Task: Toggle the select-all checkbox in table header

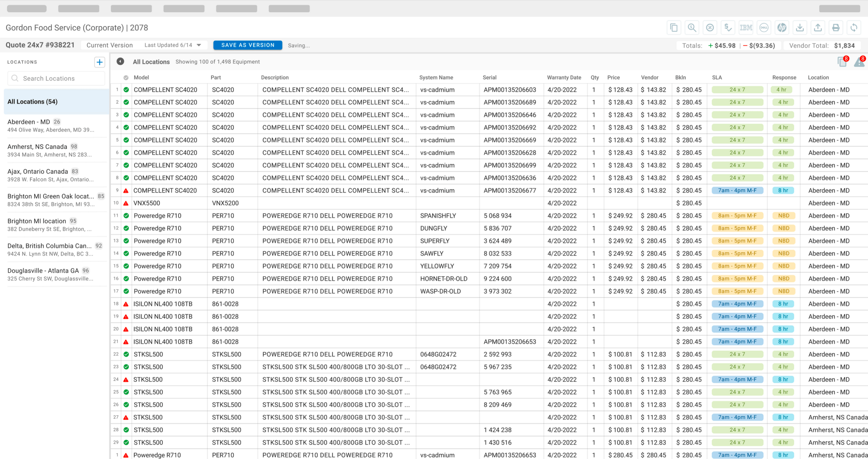Action: pos(126,77)
